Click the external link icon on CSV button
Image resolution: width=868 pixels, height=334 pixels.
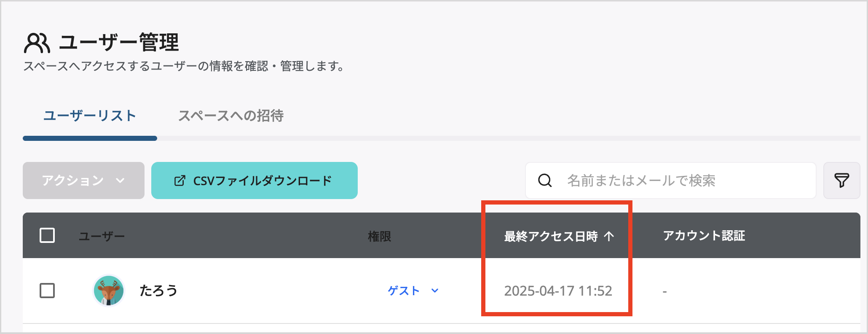click(x=179, y=181)
